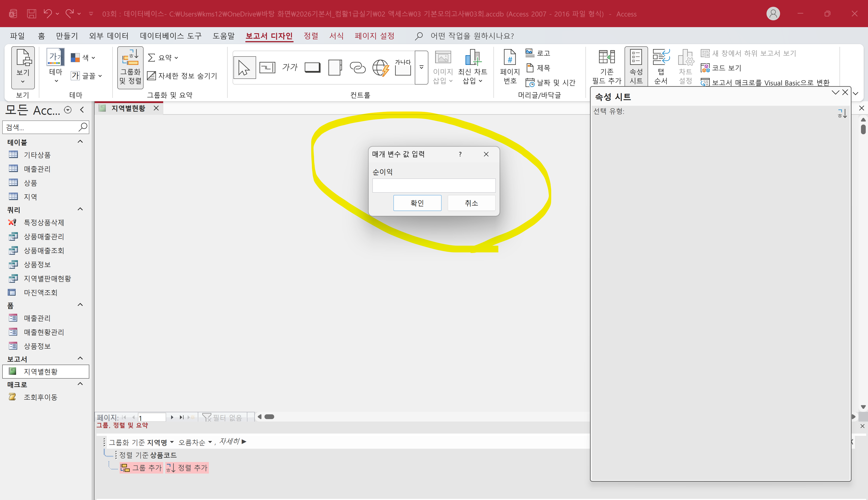Click the 순이익 parameter input box
The height and width of the screenshot is (500, 868).
coord(434,185)
